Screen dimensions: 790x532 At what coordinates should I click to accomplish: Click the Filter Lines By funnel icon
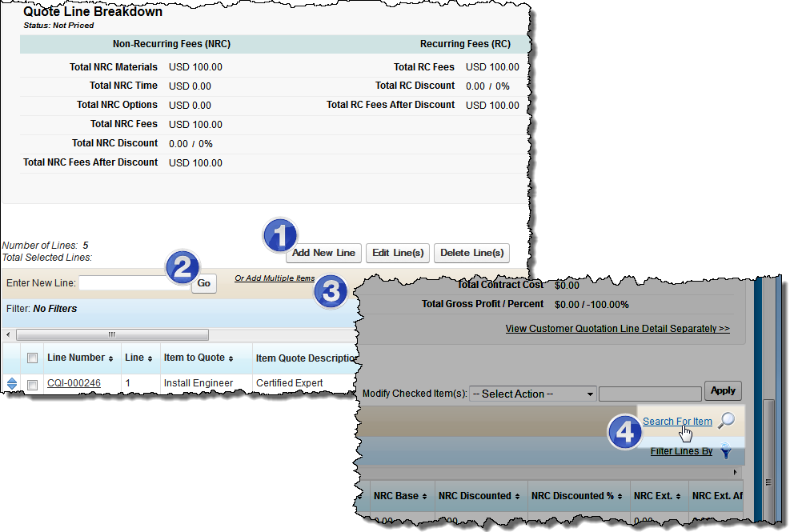coord(725,451)
